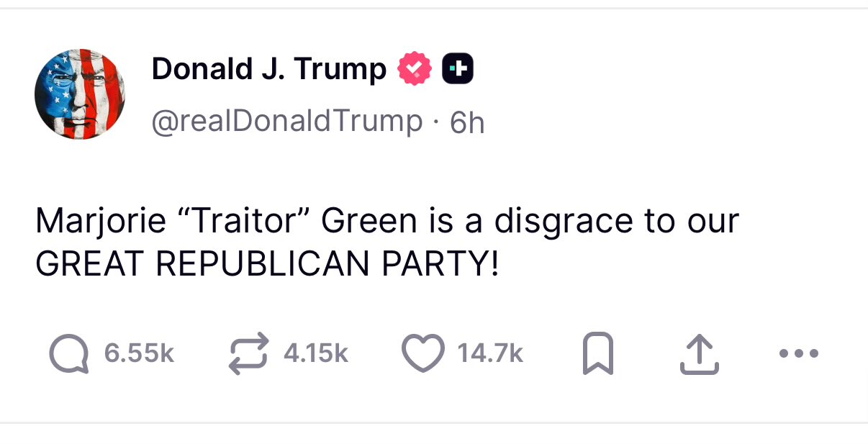Click the name Green in the post
This screenshot has height=444, width=868.
369,221
